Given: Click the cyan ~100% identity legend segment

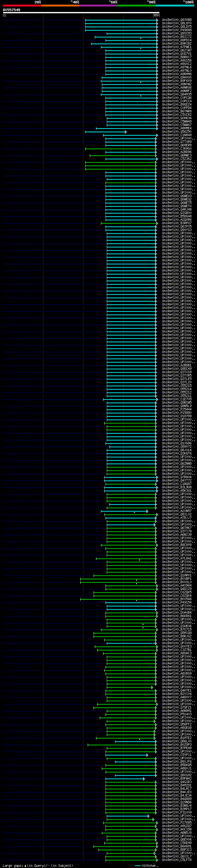Looking at the screenshot, I should click(x=175, y=6).
